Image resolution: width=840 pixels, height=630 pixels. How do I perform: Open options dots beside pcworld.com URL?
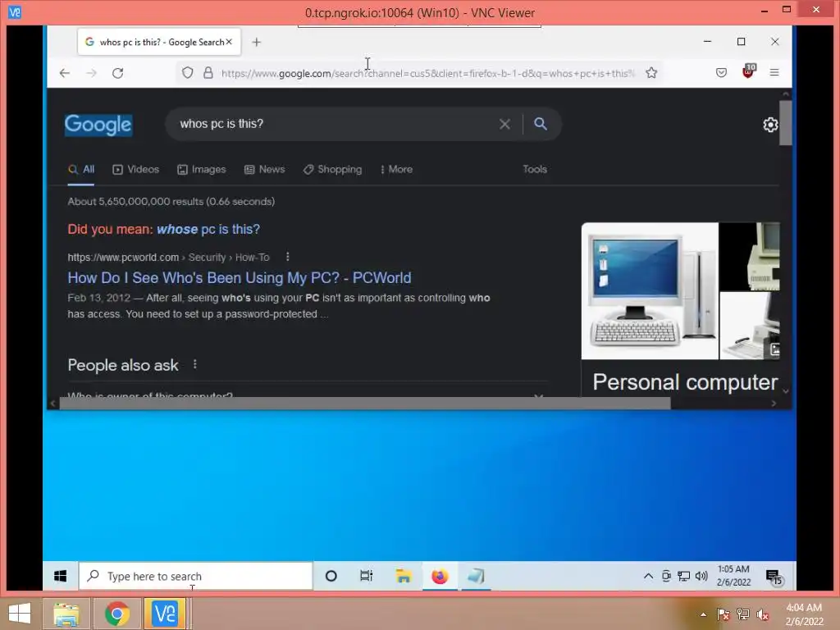[x=288, y=257]
